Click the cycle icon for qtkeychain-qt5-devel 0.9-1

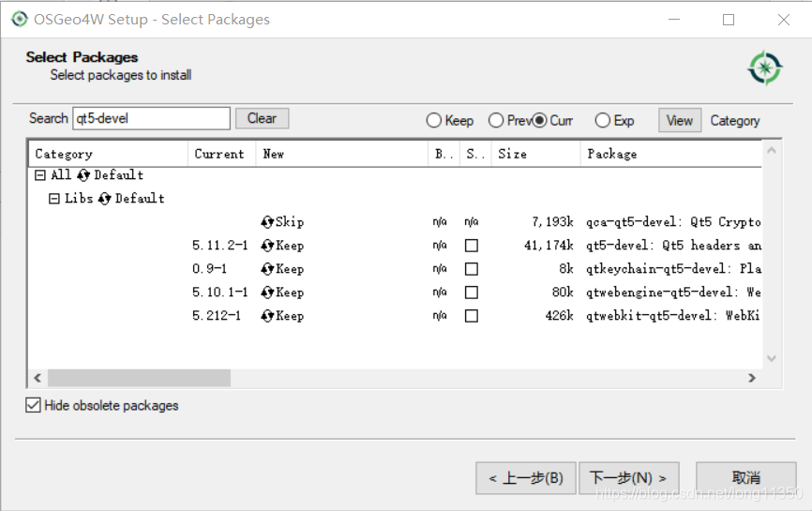[x=267, y=269]
